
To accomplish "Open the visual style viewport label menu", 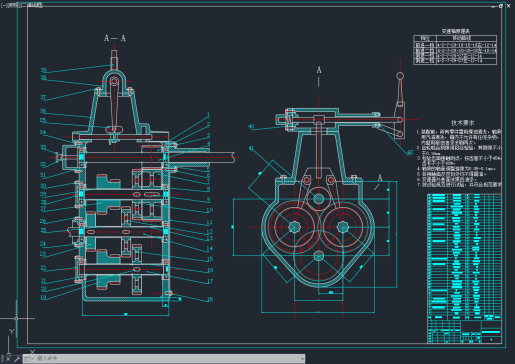I will (x=31, y=5).
